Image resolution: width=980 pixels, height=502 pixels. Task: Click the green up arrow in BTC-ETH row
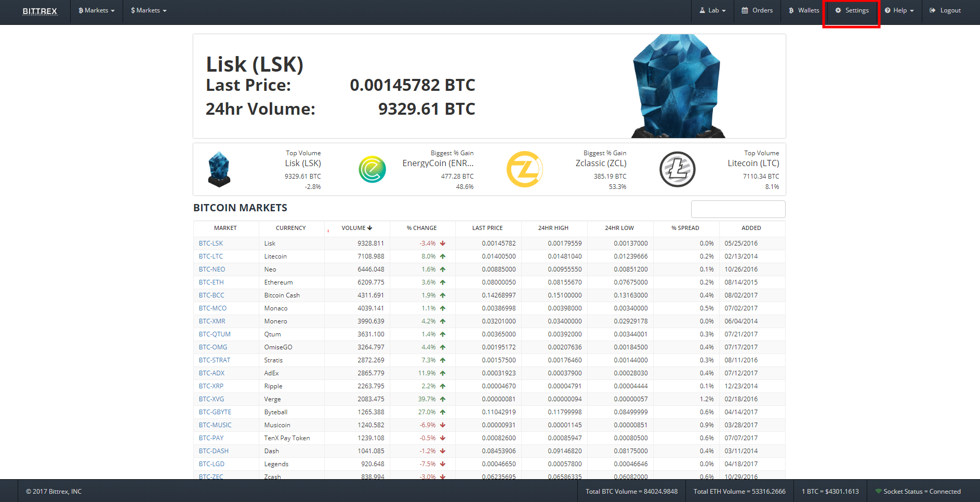(x=443, y=282)
